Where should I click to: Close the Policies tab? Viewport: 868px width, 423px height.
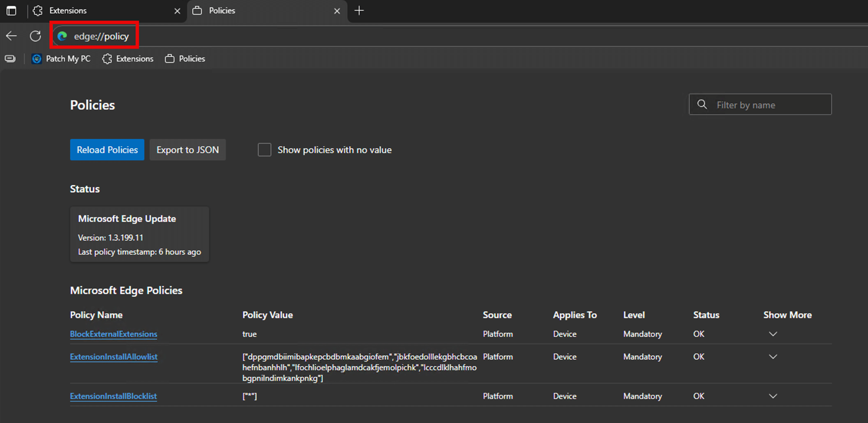[337, 11]
